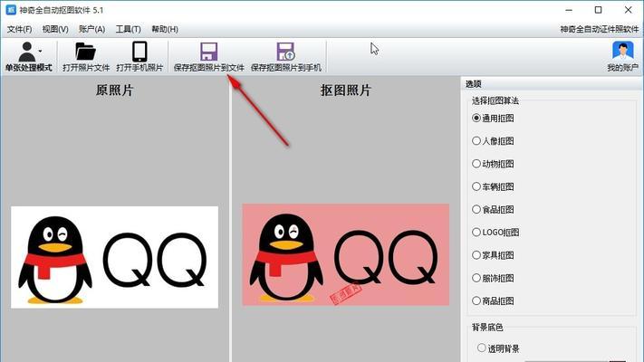Image resolution: width=644 pixels, height=362 pixels.
Task: Select the 车辆抠图 radio option
Action: pyautogui.click(x=493, y=186)
